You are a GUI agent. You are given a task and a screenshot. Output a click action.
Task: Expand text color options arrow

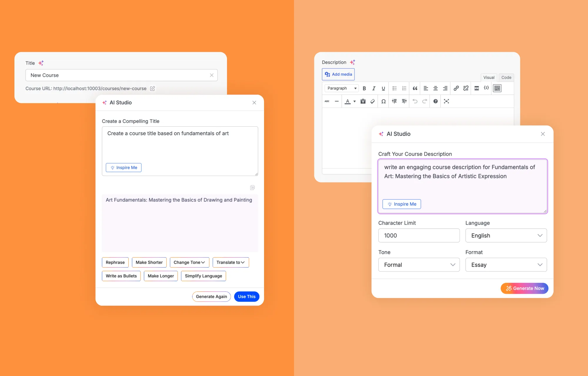(x=355, y=101)
